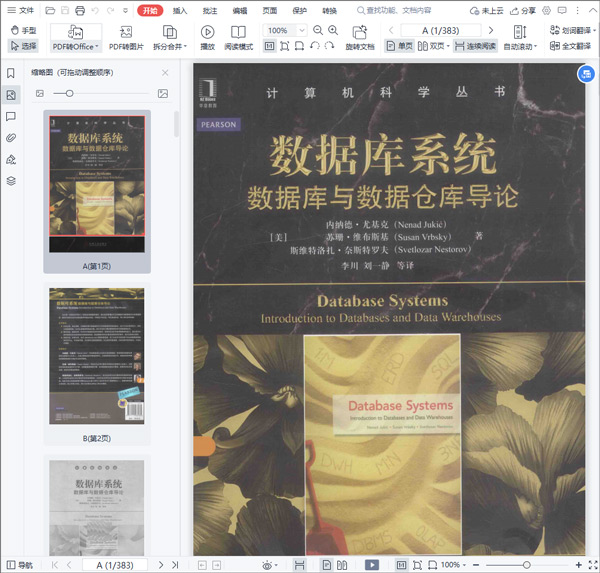Image resolution: width=600 pixels, height=573 pixels.
Task: Click the fit page icon in ribbon
Action: tap(284, 46)
